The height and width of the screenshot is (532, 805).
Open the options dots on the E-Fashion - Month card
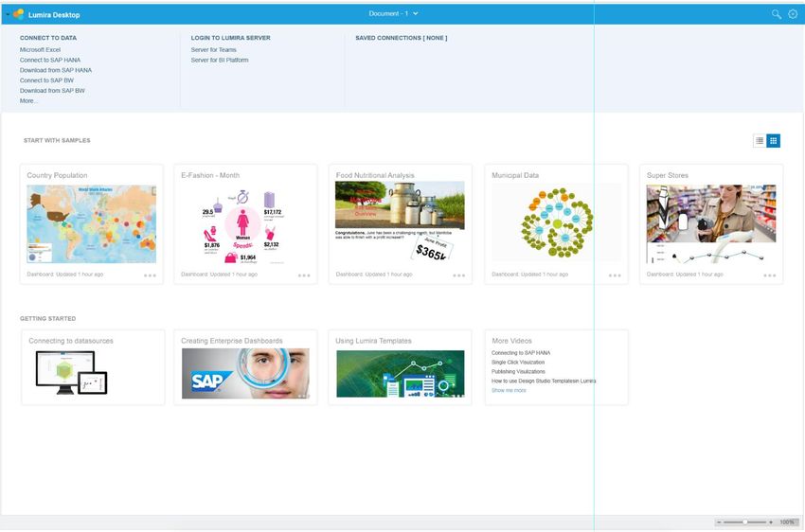click(304, 275)
